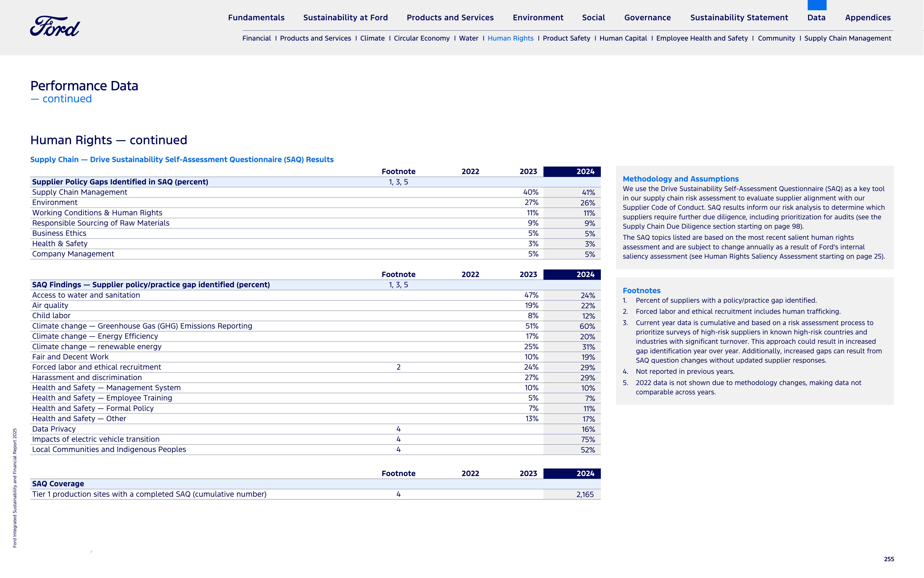Select 'Climate change — Energy Efficiency' row
The width and height of the screenshot is (924, 578).
click(315, 336)
